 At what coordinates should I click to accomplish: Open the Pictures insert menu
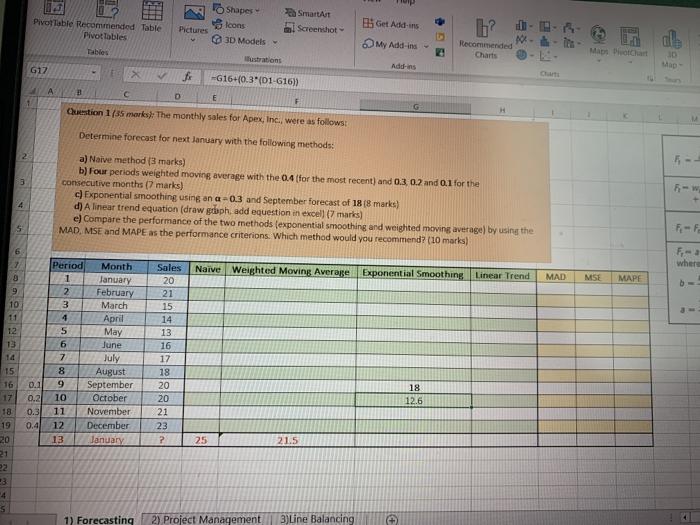193,23
